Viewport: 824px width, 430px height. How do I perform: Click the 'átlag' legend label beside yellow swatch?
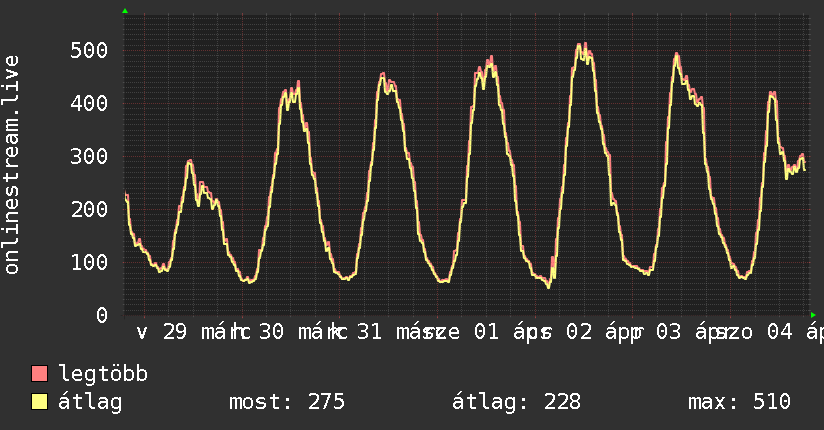pos(90,402)
